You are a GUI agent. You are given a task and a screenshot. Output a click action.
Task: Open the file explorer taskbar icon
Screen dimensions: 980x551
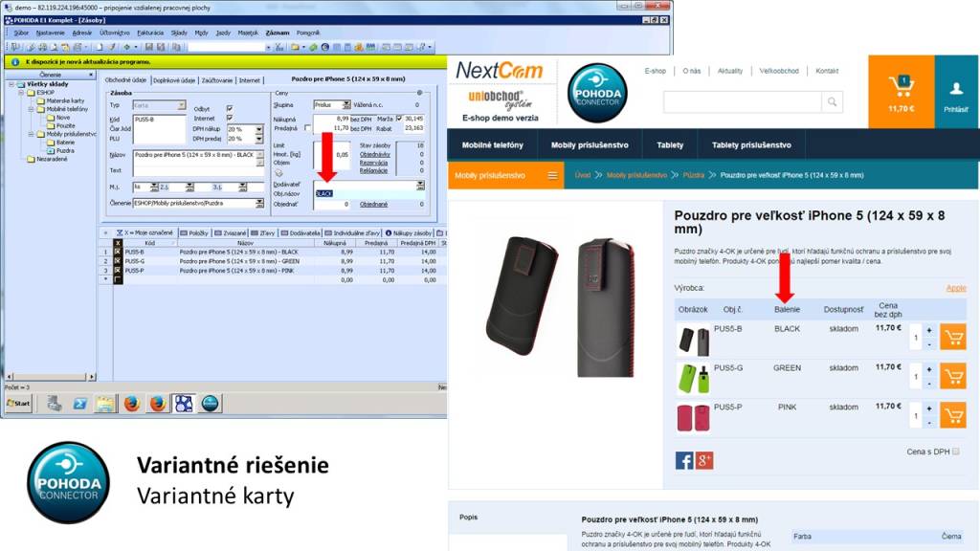pyautogui.click(x=105, y=405)
